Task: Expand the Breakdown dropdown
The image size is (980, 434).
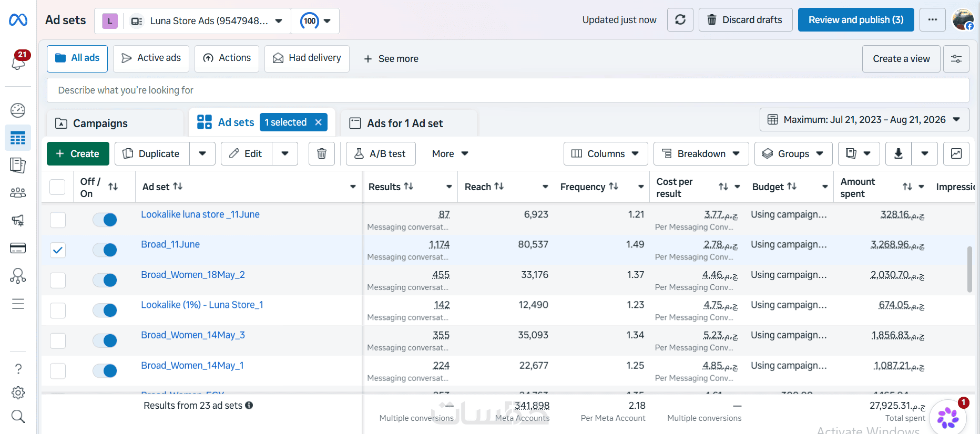Action: tap(701, 153)
